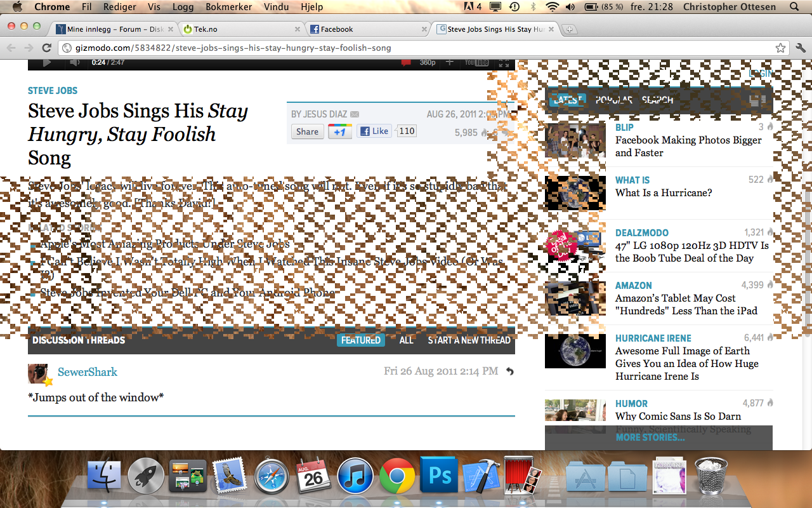Open the Applications folder stack in the Dock
The image size is (812, 508).
pyautogui.click(x=585, y=477)
